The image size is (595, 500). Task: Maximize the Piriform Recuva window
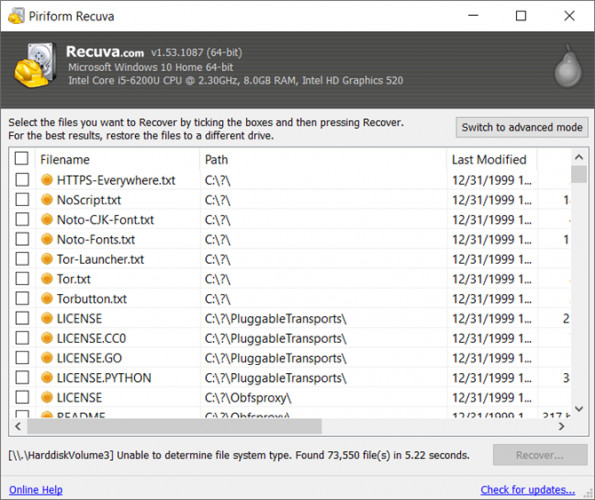click(521, 16)
